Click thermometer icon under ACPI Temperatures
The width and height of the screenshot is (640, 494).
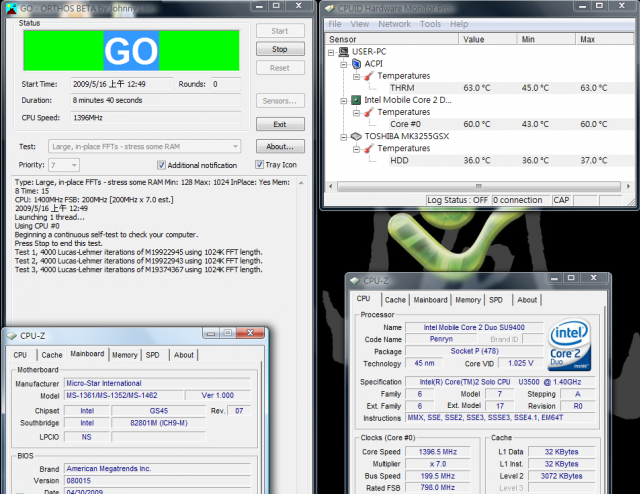tap(369, 76)
